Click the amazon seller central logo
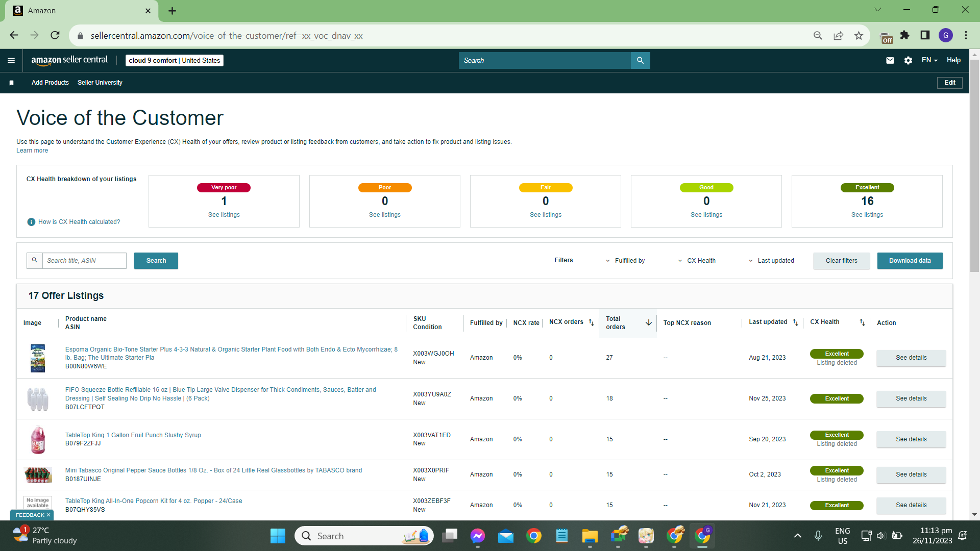Viewport: 980px width, 551px height. pos(69,60)
